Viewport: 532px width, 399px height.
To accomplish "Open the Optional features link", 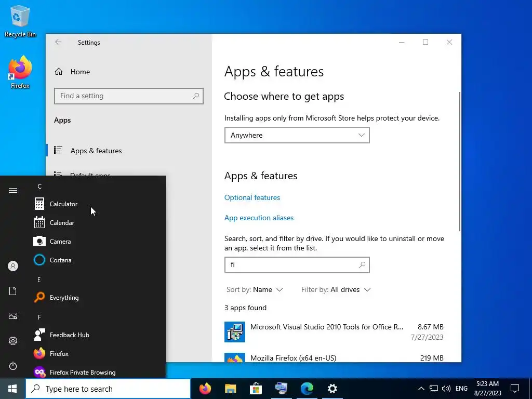I will click(x=252, y=197).
